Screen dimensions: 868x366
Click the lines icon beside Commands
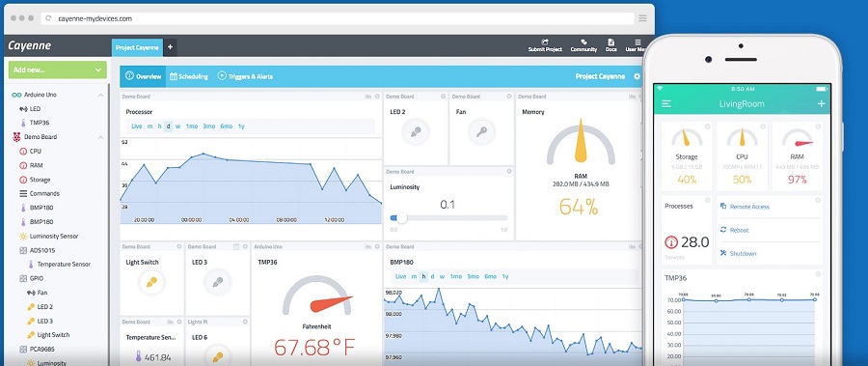pyautogui.click(x=23, y=193)
